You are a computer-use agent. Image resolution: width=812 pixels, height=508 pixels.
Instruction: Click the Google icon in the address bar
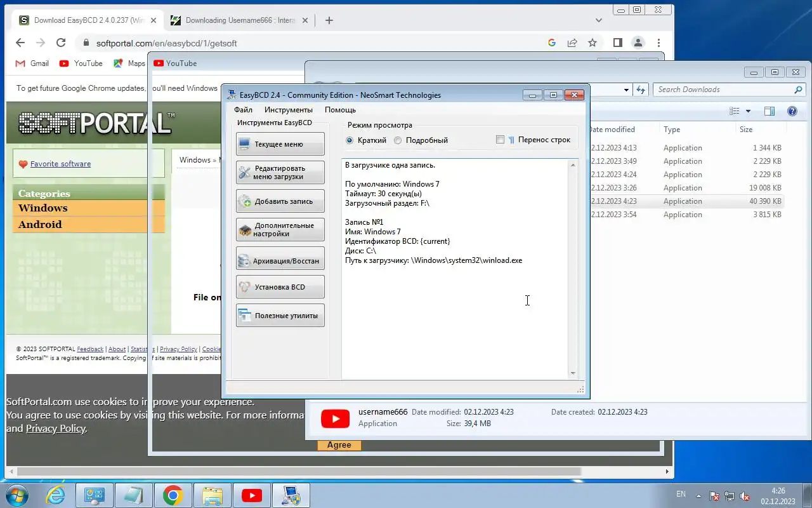(552, 43)
